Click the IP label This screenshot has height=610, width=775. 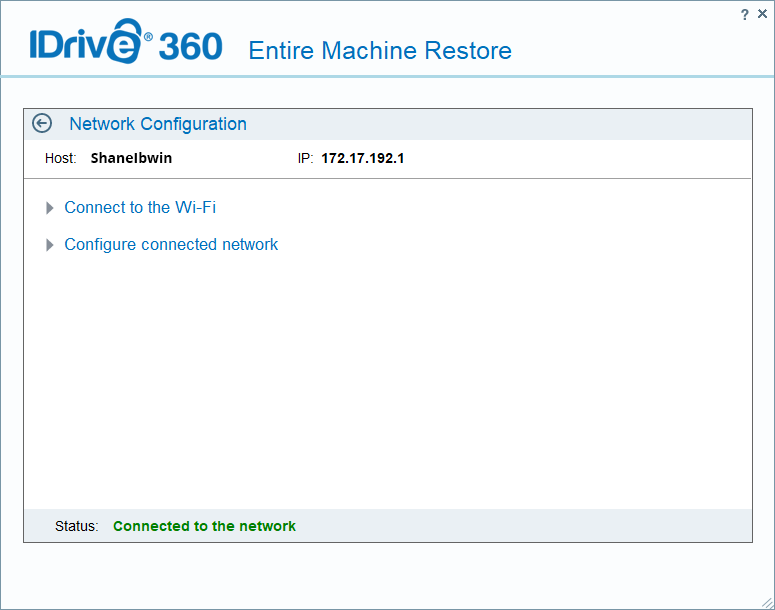click(x=305, y=158)
